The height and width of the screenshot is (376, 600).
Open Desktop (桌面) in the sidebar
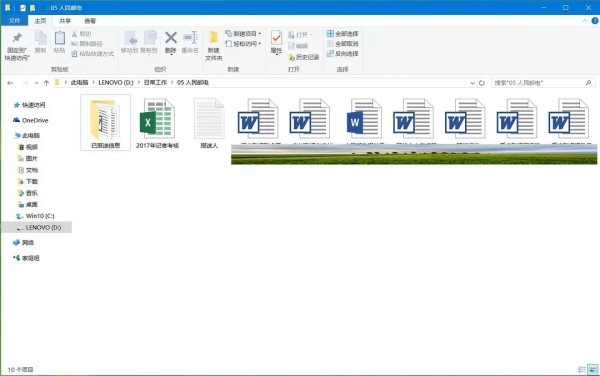pyautogui.click(x=28, y=204)
